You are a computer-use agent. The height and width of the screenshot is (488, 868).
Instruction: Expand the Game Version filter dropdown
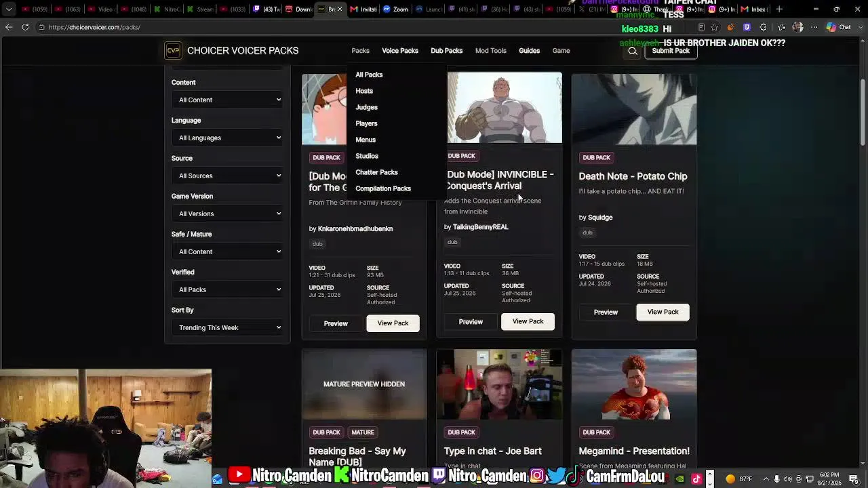229,213
